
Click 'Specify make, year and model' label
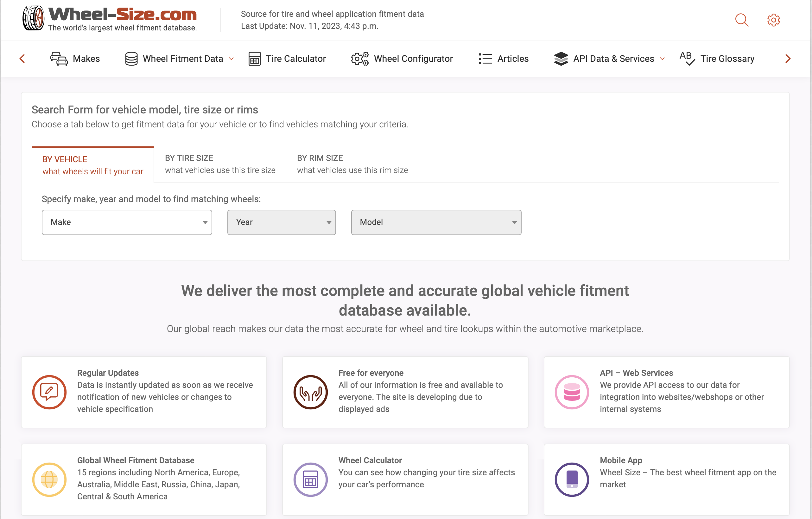click(151, 199)
